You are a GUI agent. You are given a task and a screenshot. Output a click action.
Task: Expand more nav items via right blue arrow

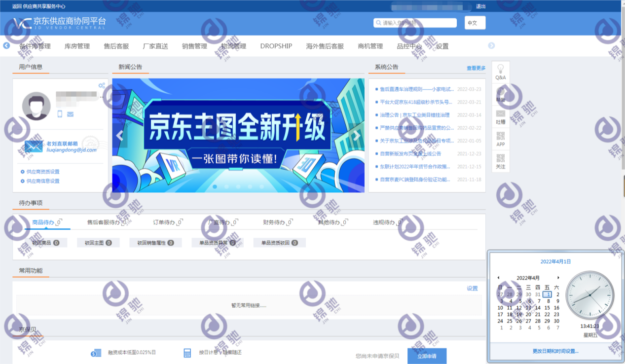click(491, 45)
